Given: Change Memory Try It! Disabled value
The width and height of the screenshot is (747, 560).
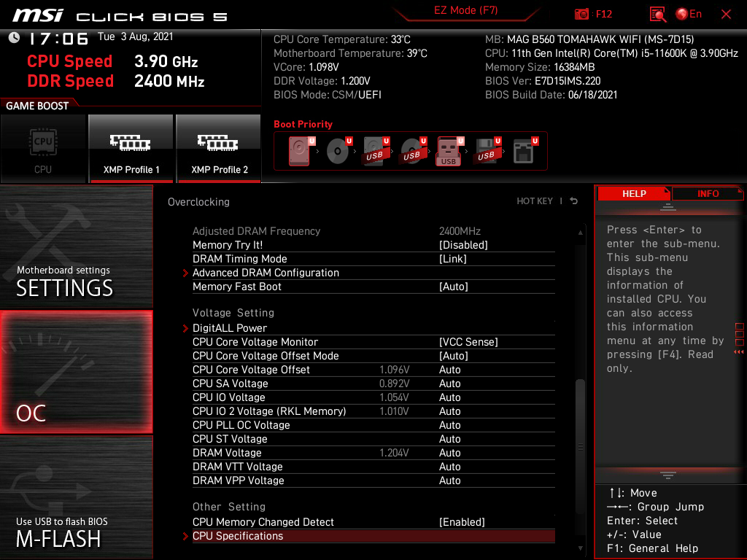Looking at the screenshot, I should [x=463, y=245].
